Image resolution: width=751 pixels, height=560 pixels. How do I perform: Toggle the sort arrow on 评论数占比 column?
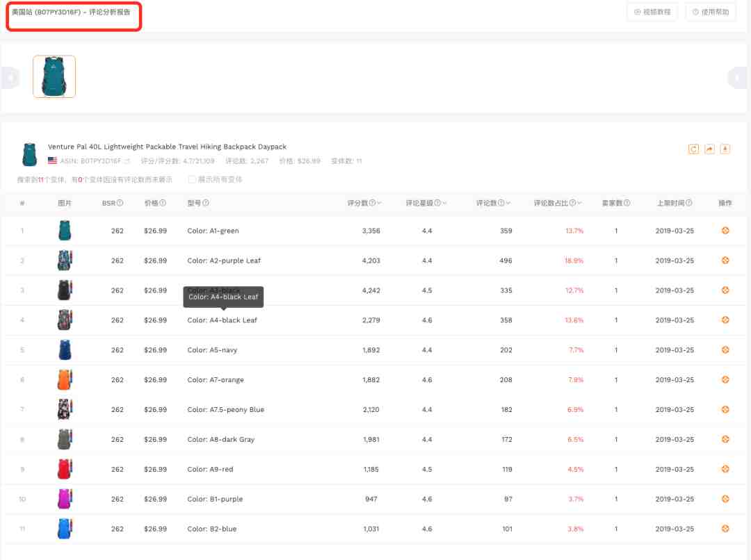(579, 203)
